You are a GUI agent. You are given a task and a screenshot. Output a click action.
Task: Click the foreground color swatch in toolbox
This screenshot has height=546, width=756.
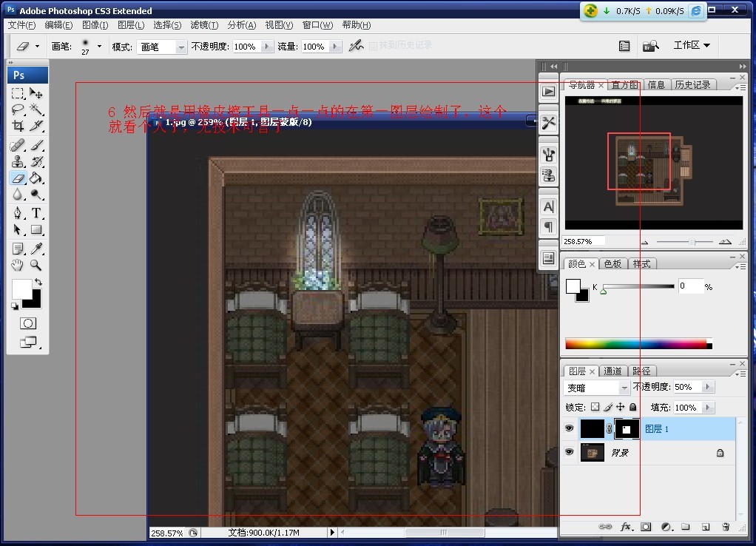click(21, 289)
